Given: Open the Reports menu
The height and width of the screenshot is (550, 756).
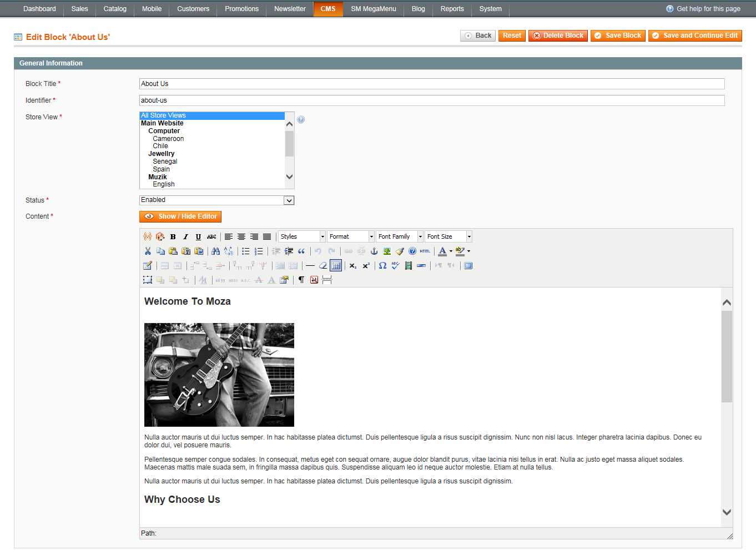Looking at the screenshot, I should [452, 9].
